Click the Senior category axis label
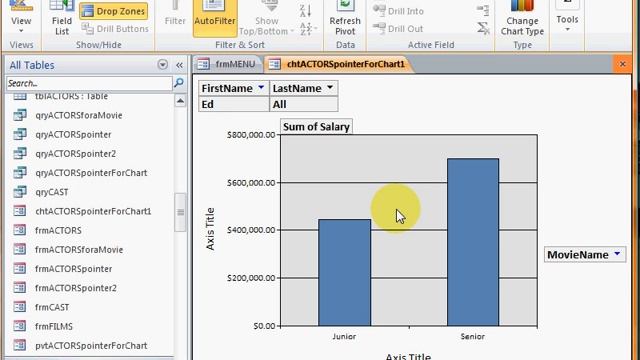The image size is (640, 360). point(473,336)
